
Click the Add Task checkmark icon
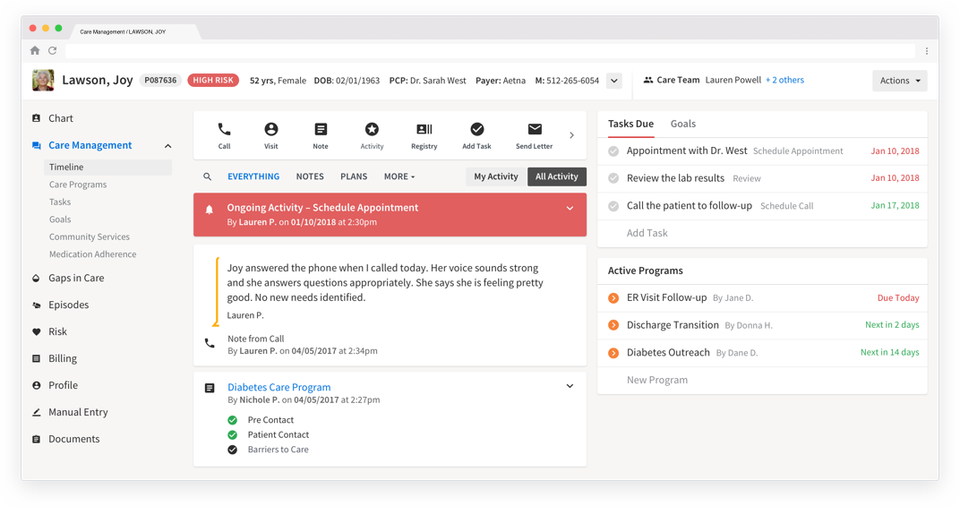tap(477, 130)
